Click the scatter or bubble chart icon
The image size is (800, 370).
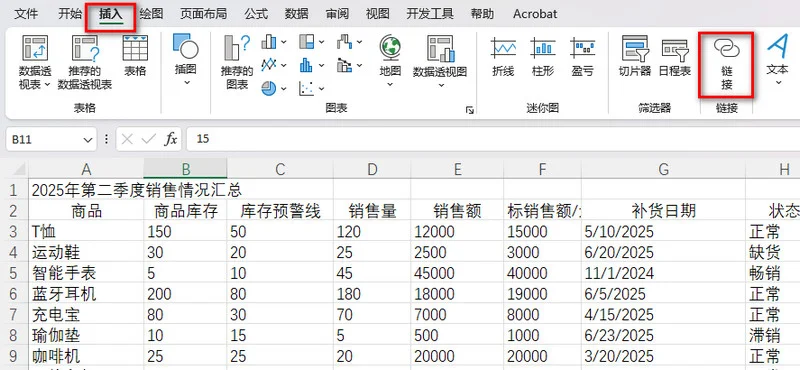coord(307,88)
